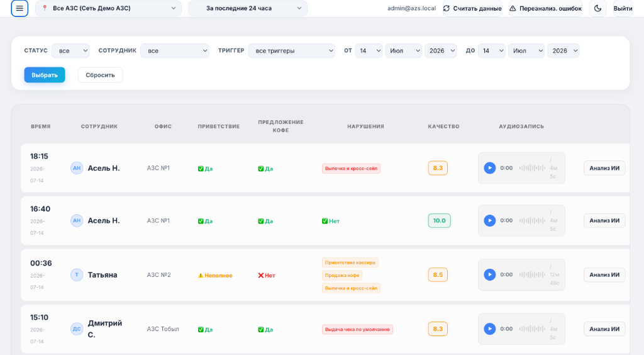This screenshot has width=644, height=355.
Task: Click the waveform in Татьяна's audio player
Action: (532, 275)
